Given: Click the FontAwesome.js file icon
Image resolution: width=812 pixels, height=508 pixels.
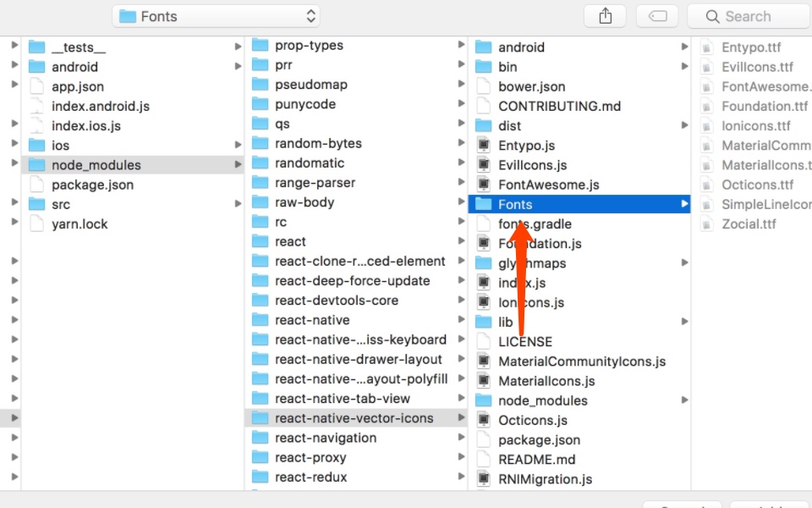Looking at the screenshot, I should [483, 185].
